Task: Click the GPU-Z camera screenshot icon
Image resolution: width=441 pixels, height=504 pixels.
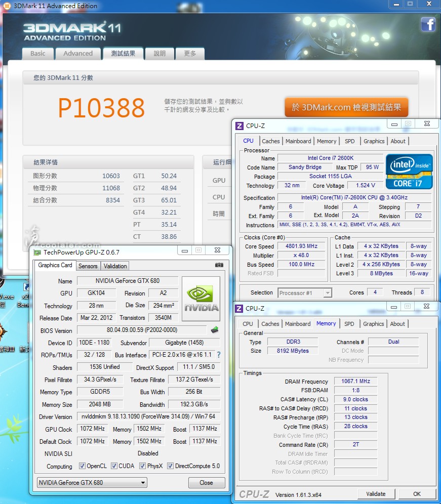Action: point(219,265)
